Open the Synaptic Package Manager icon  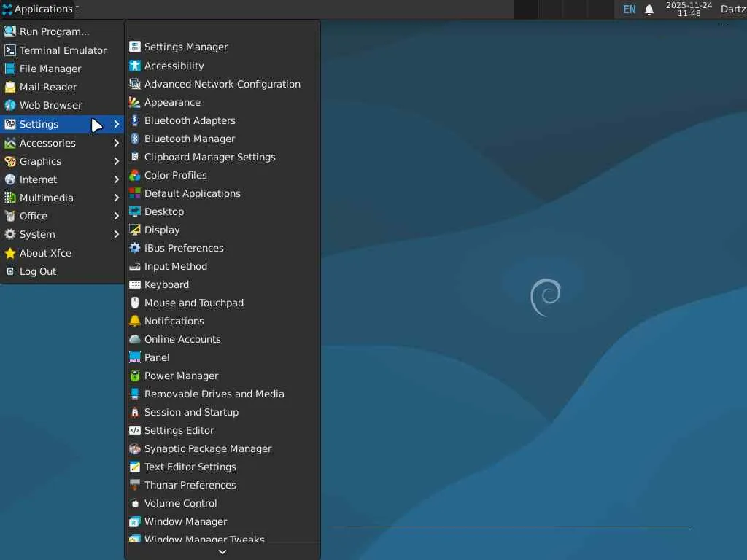[x=135, y=448]
